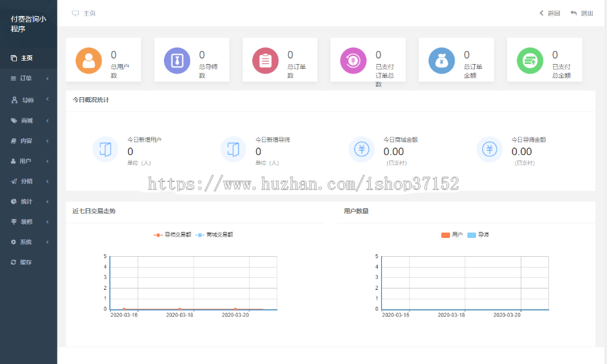Image resolution: width=607 pixels, height=364 pixels.
Task: Open the 主页 sidebar menu item
Action: coord(28,58)
